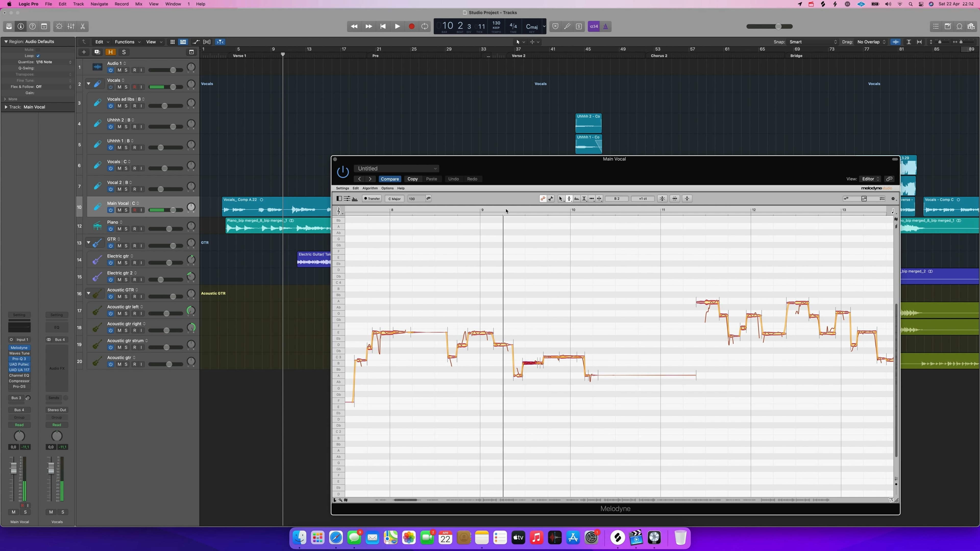Open Scissors editors button in control bar
Screen dimensions: 980x551
[82, 26]
